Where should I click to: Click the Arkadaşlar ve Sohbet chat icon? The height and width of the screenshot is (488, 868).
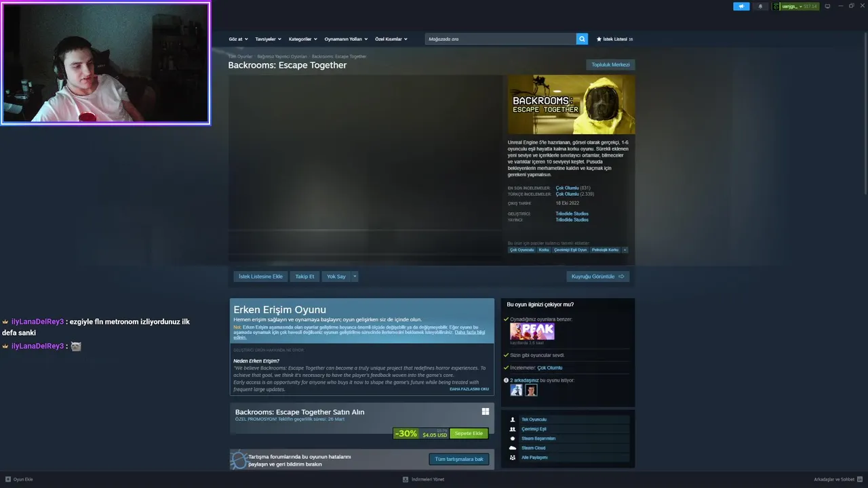[860, 479]
